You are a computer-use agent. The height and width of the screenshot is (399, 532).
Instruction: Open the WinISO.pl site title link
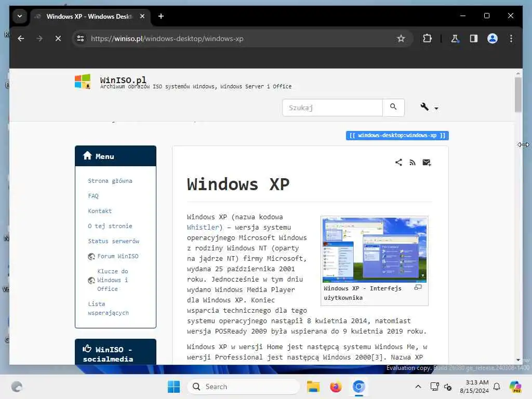point(123,80)
